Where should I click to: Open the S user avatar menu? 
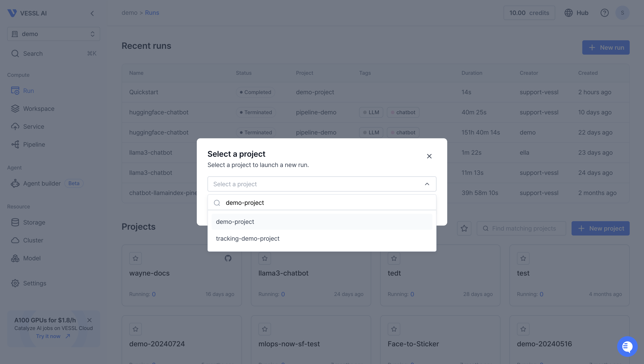pos(623,13)
